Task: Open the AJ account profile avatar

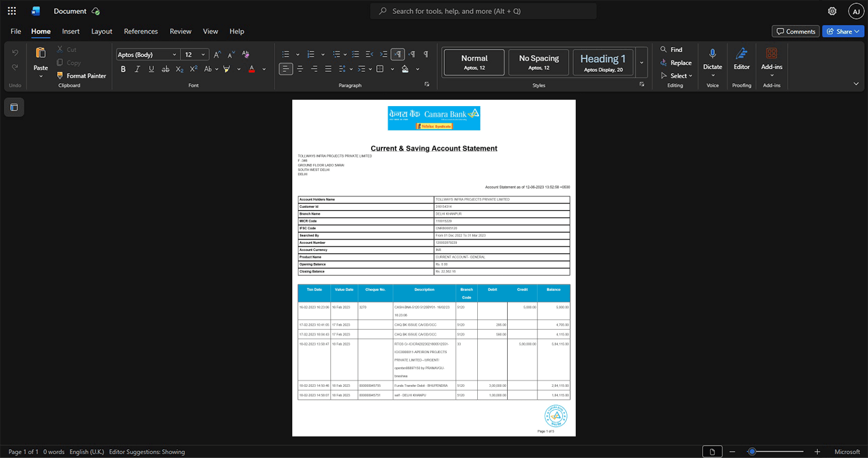Action: coord(856,11)
